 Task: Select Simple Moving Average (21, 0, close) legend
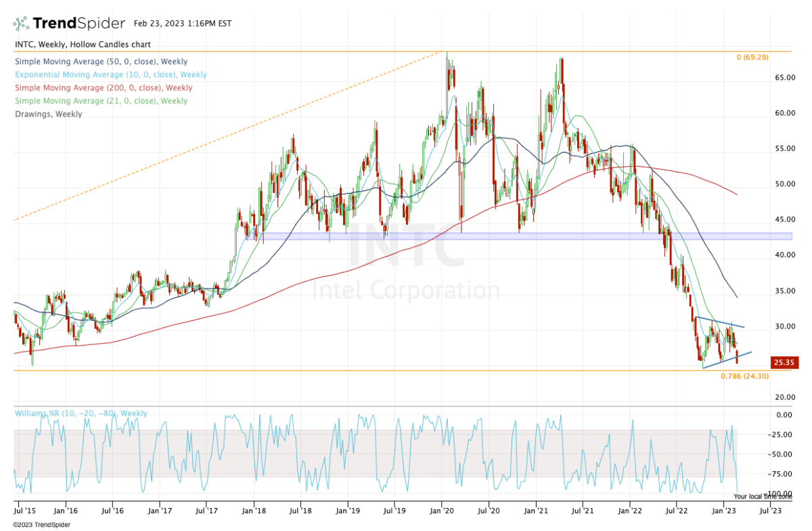point(100,101)
